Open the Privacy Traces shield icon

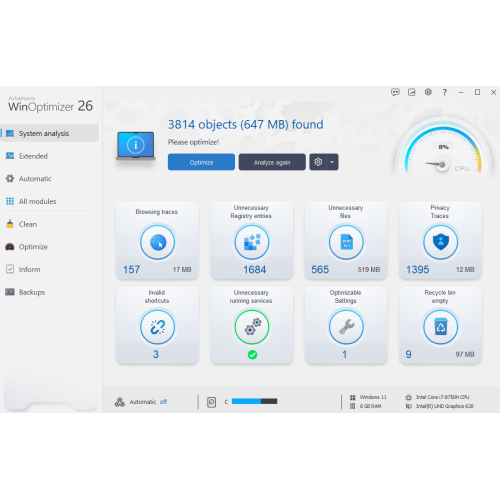[440, 242]
